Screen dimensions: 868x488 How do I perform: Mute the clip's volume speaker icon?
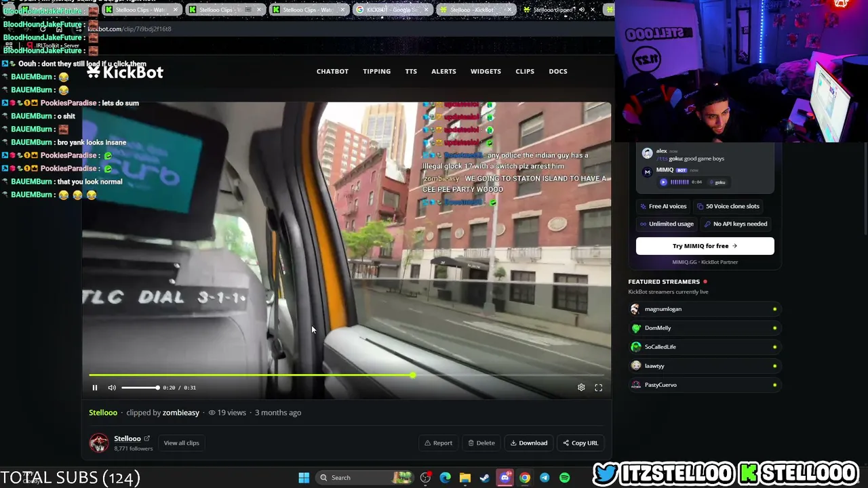112,388
